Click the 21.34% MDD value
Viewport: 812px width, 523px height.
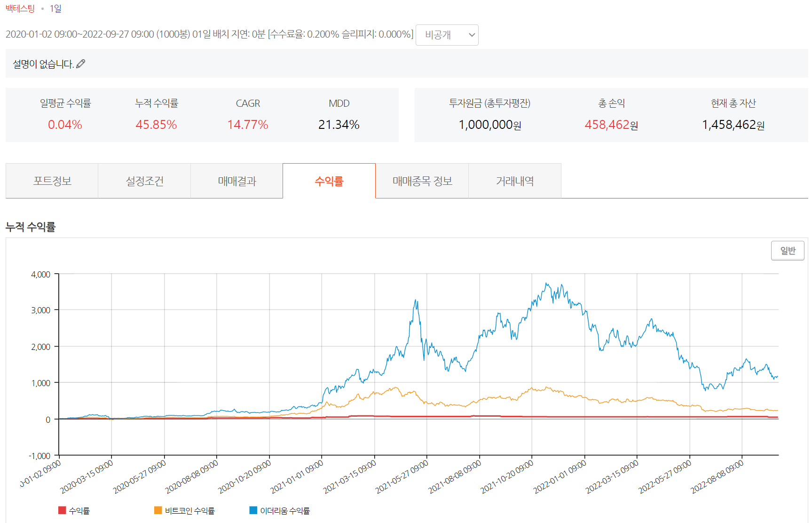click(339, 125)
